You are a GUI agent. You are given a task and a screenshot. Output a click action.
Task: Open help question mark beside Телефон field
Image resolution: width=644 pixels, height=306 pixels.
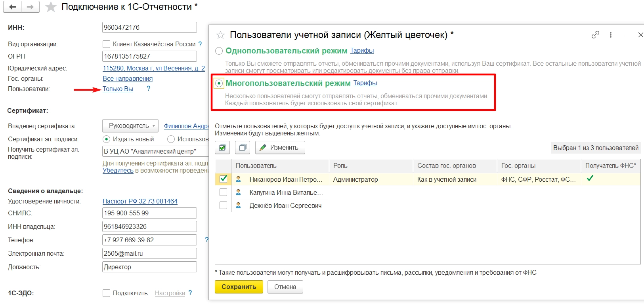tap(206, 240)
